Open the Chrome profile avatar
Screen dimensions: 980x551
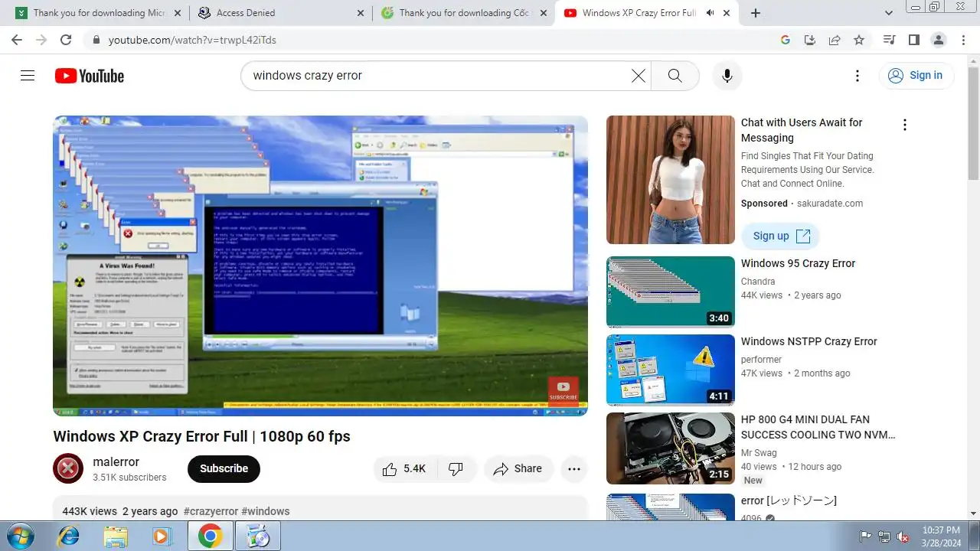(938, 40)
